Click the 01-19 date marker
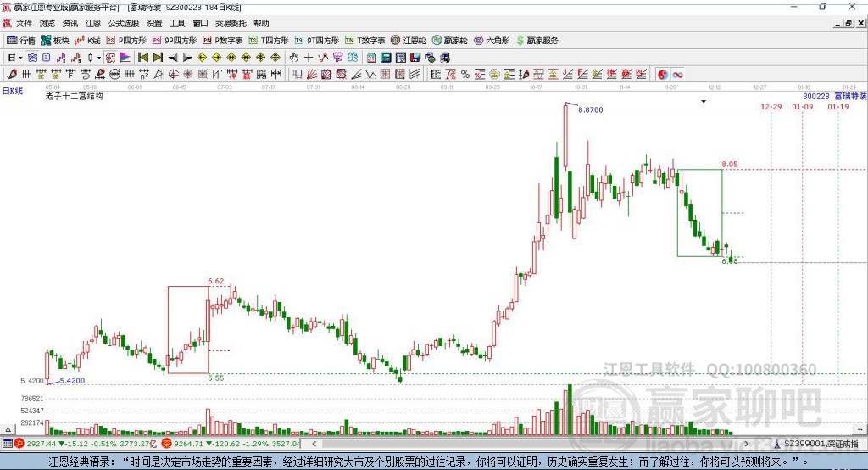The image size is (868, 470). pyautogui.click(x=838, y=106)
